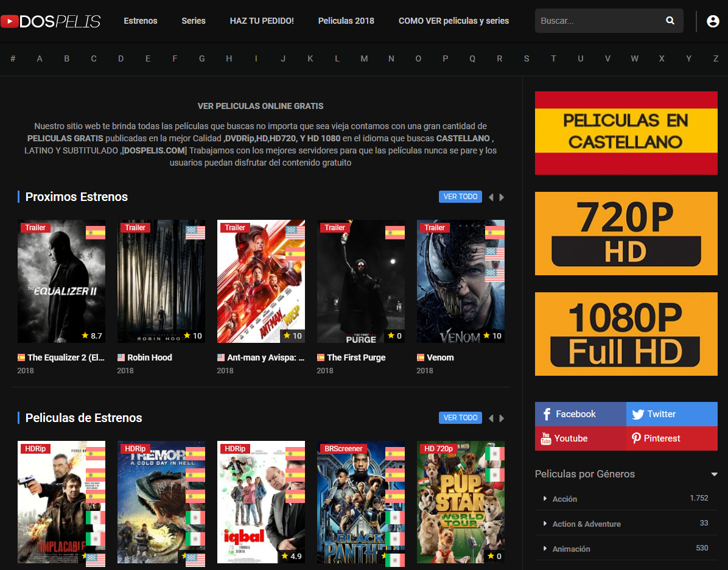Open Peliculas 2018 menu item
The width and height of the screenshot is (728, 570).
point(346,21)
